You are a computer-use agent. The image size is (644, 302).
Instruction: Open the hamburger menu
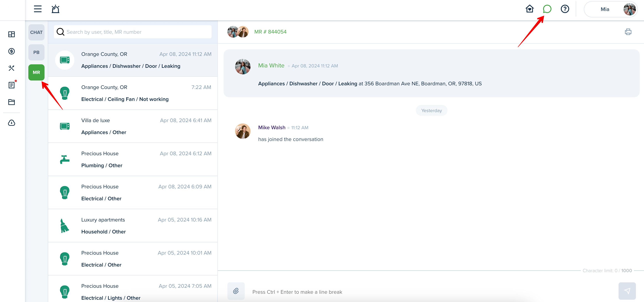[x=38, y=9]
